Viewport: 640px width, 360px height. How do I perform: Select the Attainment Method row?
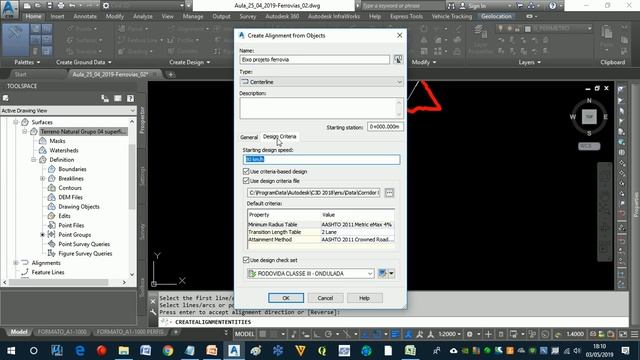pyautogui.click(x=321, y=240)
